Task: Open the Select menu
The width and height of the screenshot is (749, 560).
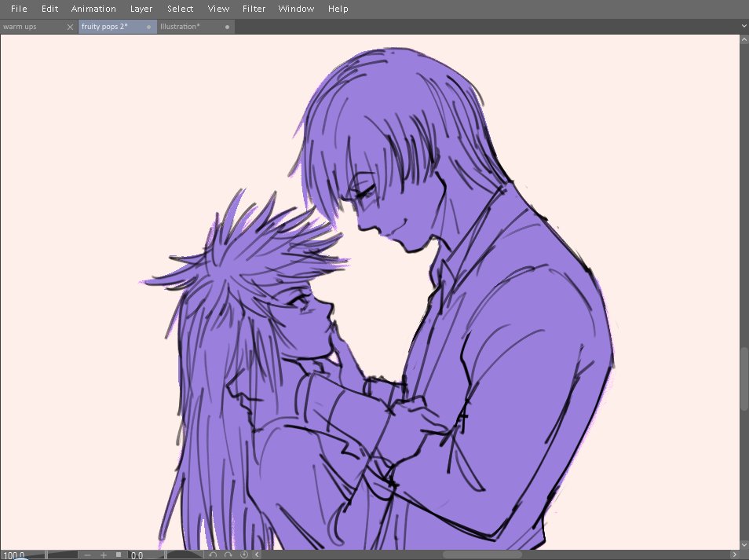Action: [180, 9]
